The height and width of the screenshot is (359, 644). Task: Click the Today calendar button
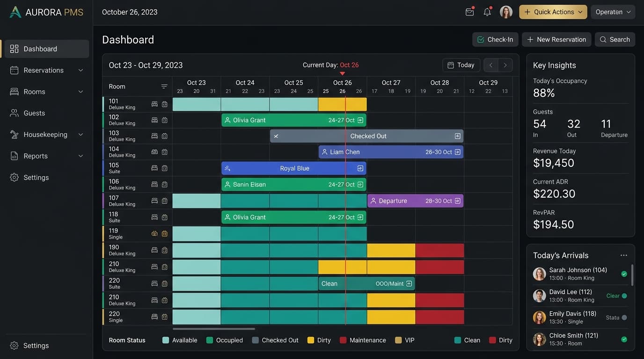pyautogui.click(x=461, y=65)
